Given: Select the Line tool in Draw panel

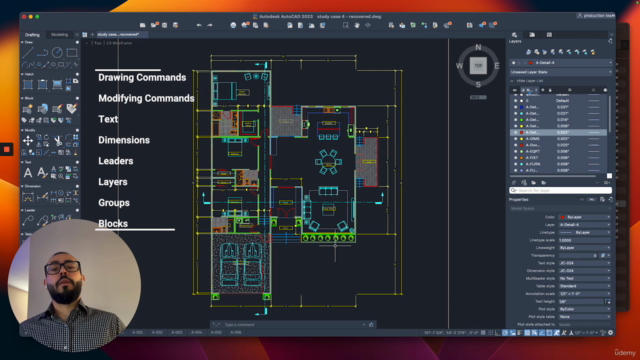Looking at the screenshot, I should 28,53.
